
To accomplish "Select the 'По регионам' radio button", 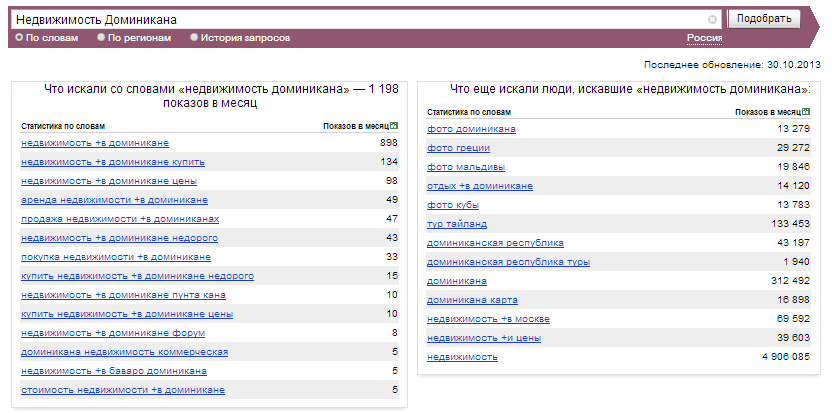I will point(101,38).
